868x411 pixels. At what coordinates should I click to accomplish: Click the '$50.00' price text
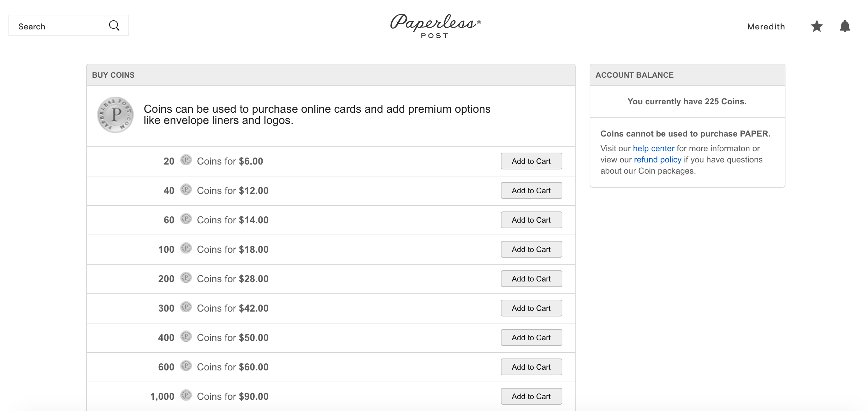tap(254, 337)
